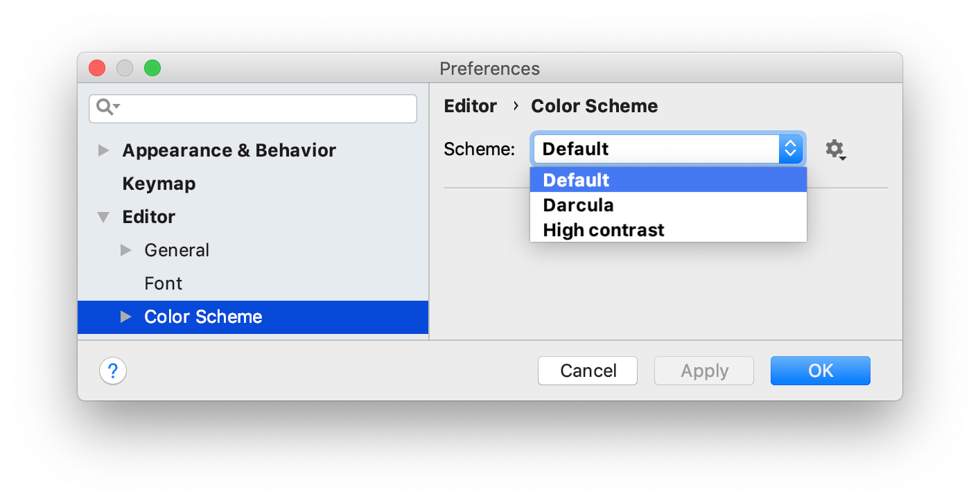
Task: Click the Color Scheme breadcrumb label
Action: point(594,105)
